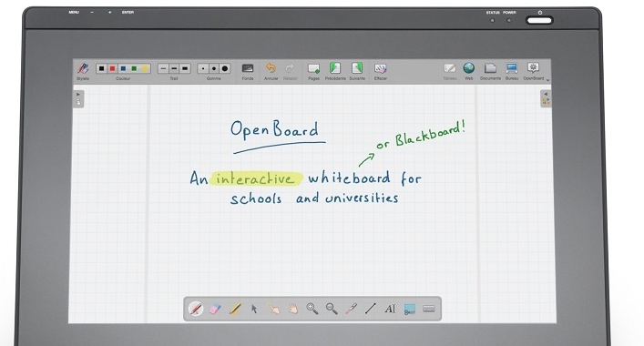This screenshot has width=644, height=346.
Task: Choose the black pen color
Action: pyautogui.click(x=102, y=68)
